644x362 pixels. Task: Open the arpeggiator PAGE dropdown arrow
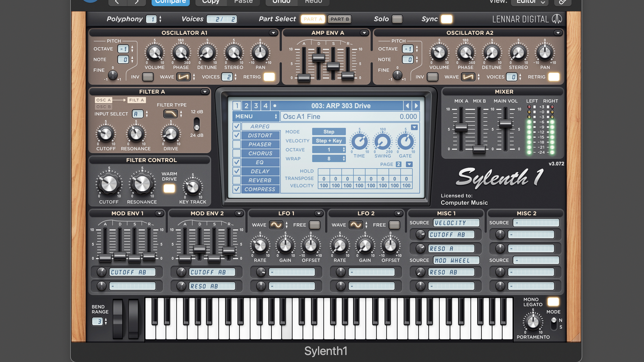[x=409, y=164]
